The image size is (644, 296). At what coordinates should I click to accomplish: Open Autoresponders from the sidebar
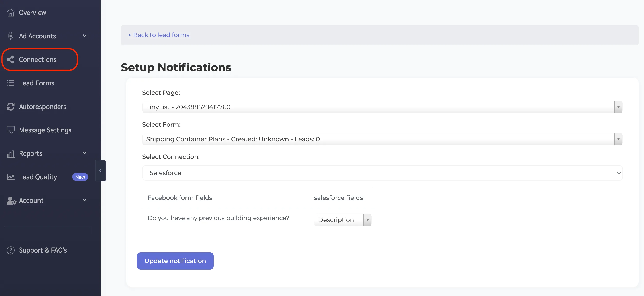[43, 107]
